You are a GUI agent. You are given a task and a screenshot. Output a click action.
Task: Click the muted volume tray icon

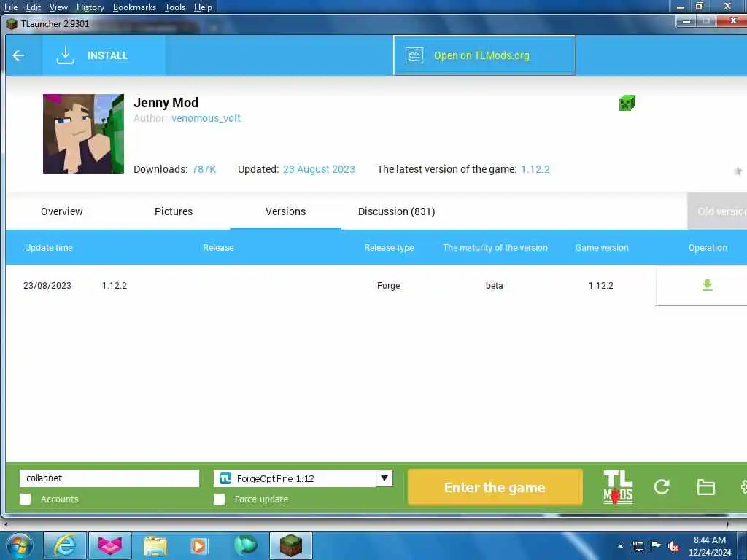click(673, 546)
